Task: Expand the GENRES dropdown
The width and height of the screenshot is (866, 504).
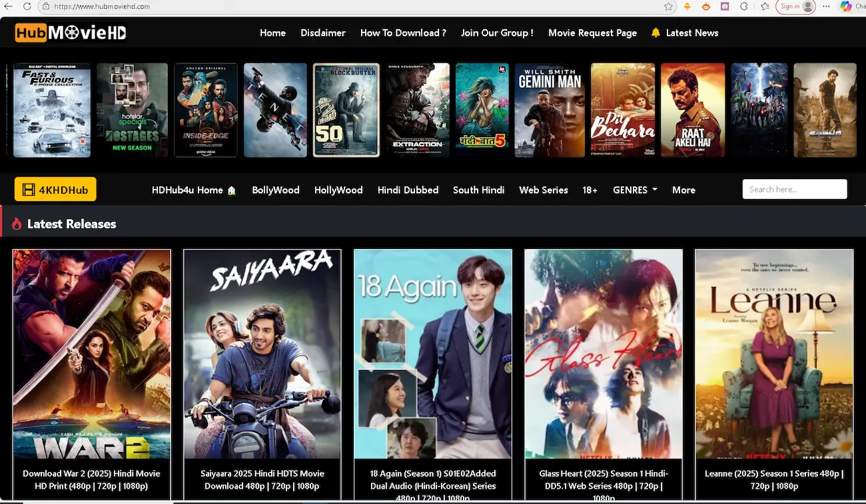Action: click(x=634, y=190)
